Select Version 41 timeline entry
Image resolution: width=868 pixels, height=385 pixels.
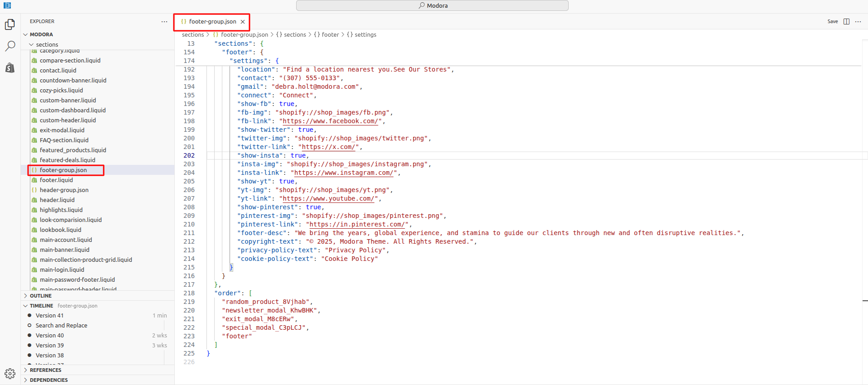point(98,315)
